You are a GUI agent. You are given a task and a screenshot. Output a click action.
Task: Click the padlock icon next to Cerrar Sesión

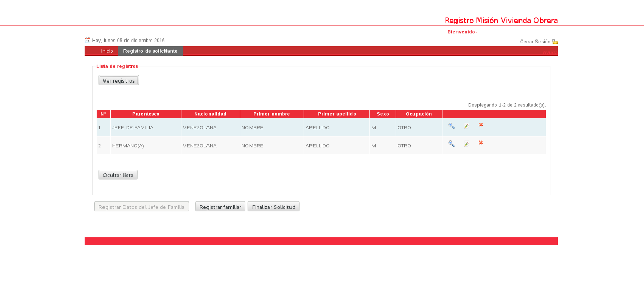pos(555,42)
